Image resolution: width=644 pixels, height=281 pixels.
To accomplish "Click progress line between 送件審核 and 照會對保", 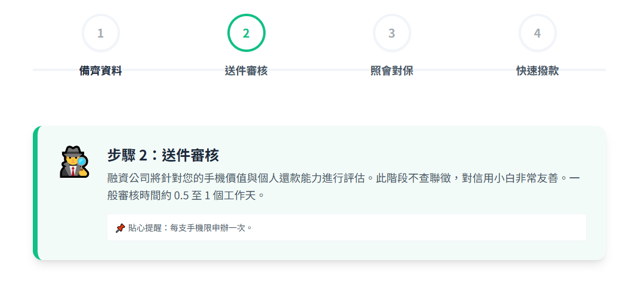I will click(319, 70).
